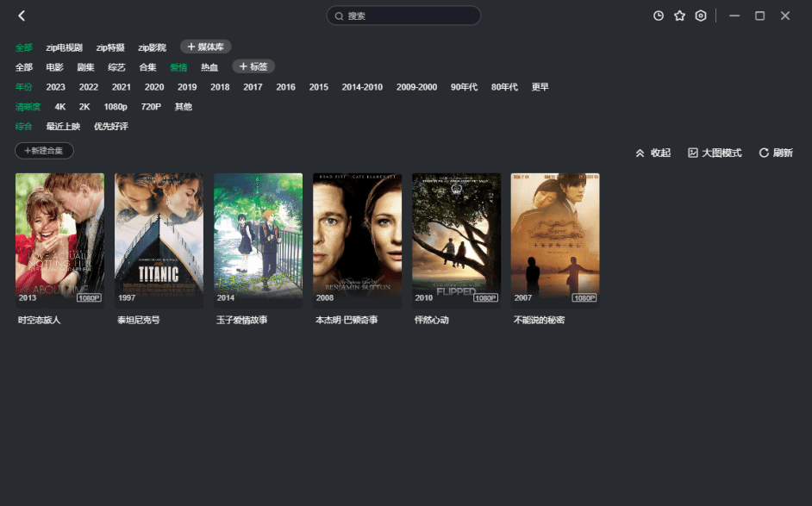
Task: Filter by 2K resolution
Action: click(84, 107)
